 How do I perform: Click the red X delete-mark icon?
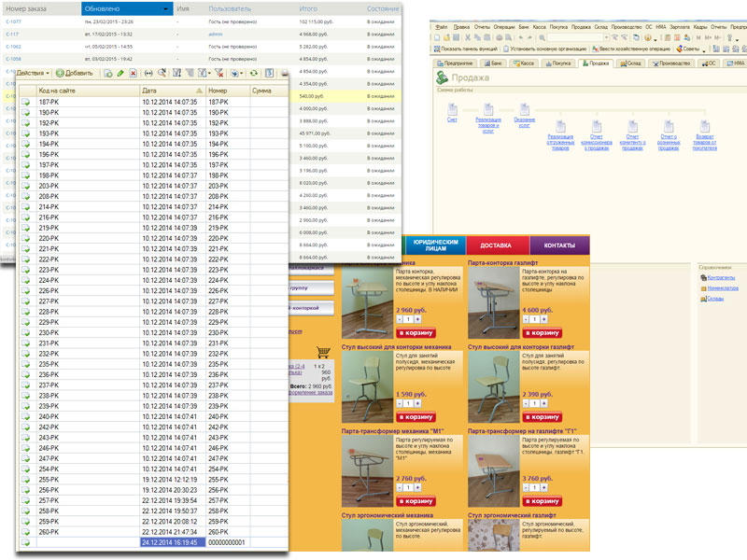coord(134,73)
